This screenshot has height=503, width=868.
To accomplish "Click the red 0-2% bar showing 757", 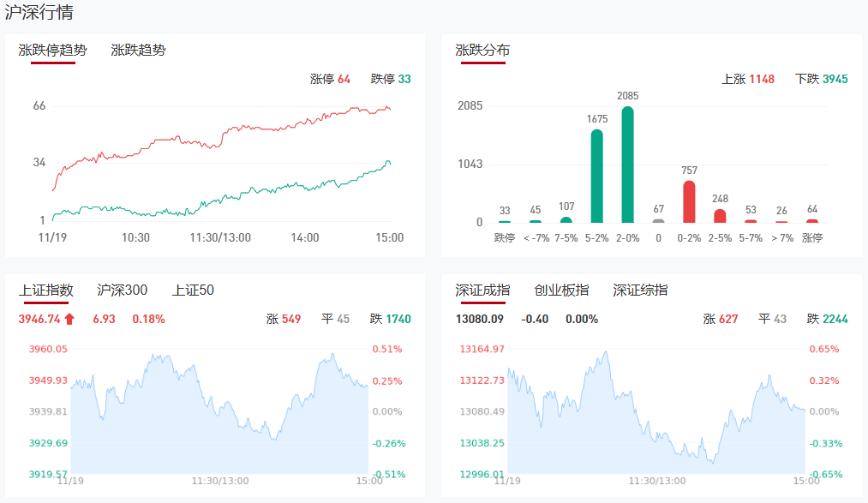I will point(689,201).
